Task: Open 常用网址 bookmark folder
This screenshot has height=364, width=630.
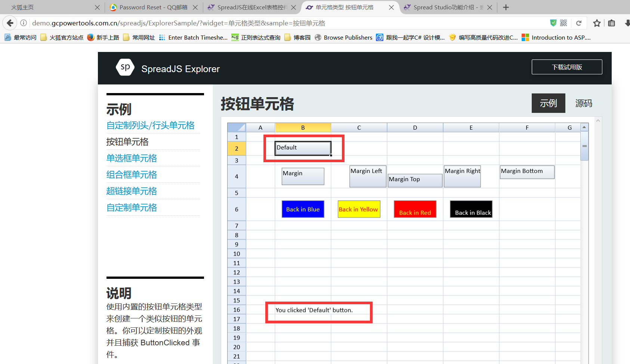Action: click(139, 37)
